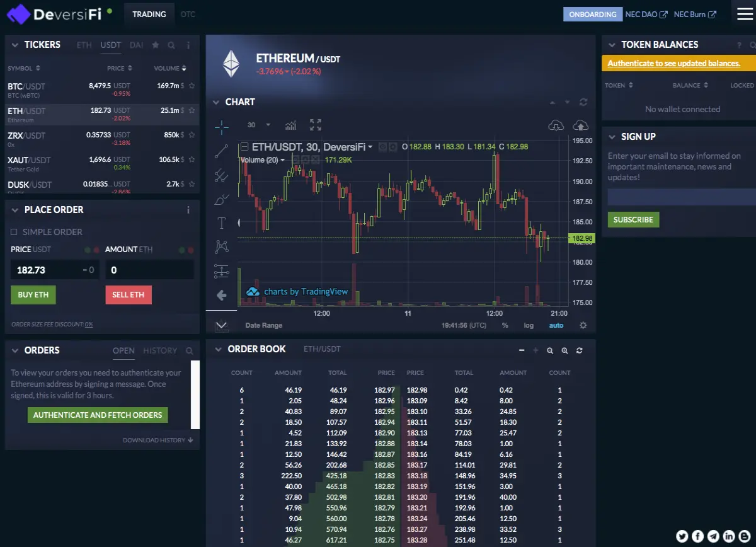Favorite the ZRX/USDT ticker star
Screen dimensions: 756x547
point(192,135)
